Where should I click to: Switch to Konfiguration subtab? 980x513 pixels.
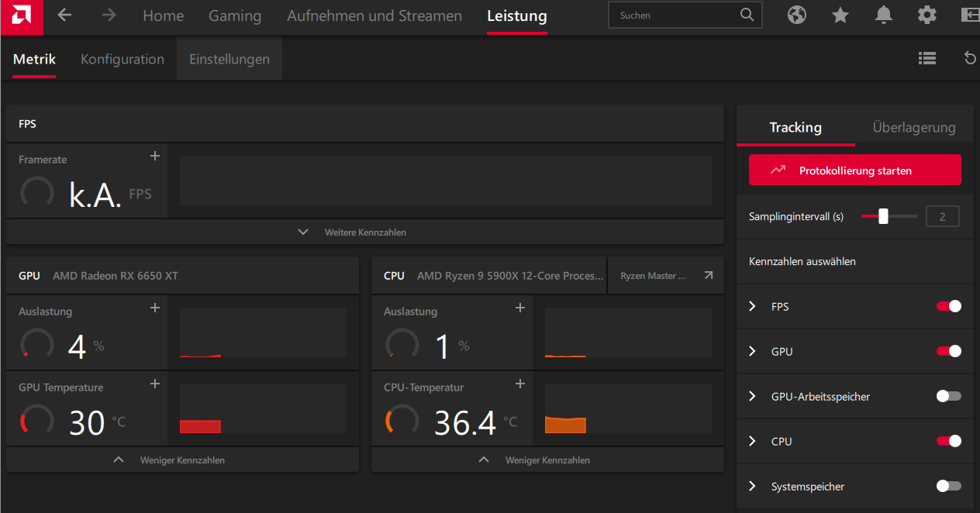(x=122, y=59)
